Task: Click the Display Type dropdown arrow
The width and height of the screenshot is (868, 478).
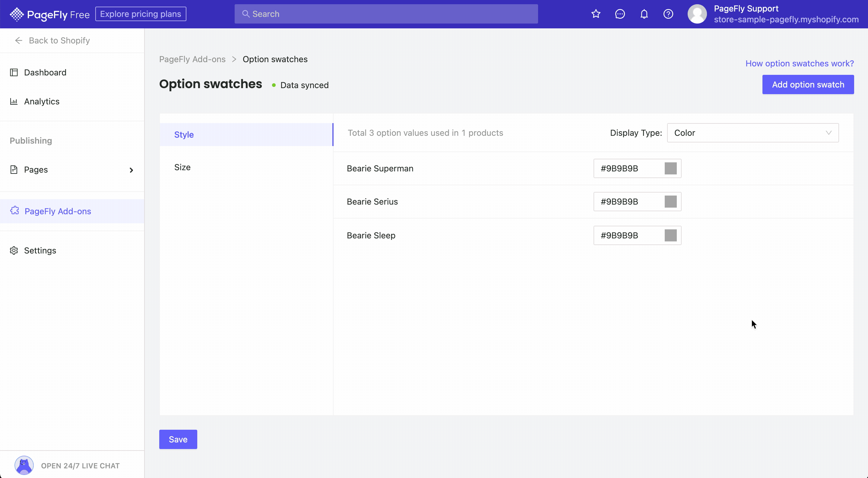Action: click(x=828, y=133)
